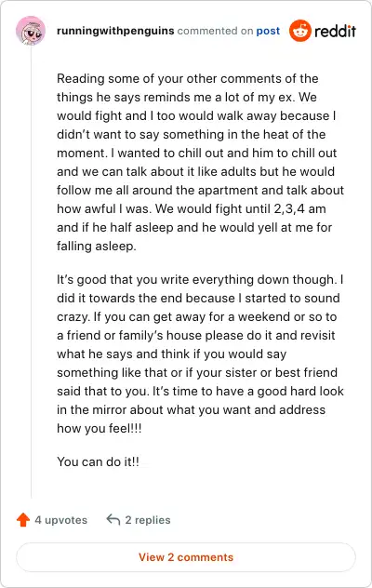
Task: Open the '2 replies' label
Action: click(x=148, y=520)
